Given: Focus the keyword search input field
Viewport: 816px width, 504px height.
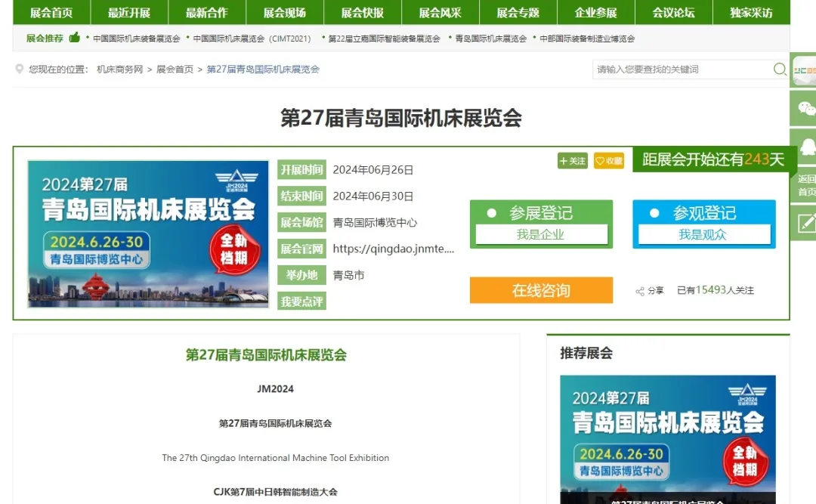Looking at the screenshot, I should click(682, 70).
